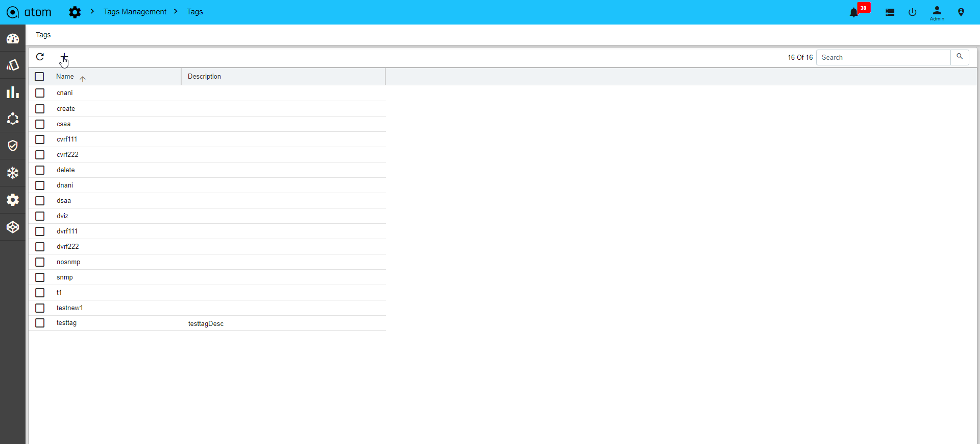
Task: Check the snmp row checkbox
Action: [40, 277]
